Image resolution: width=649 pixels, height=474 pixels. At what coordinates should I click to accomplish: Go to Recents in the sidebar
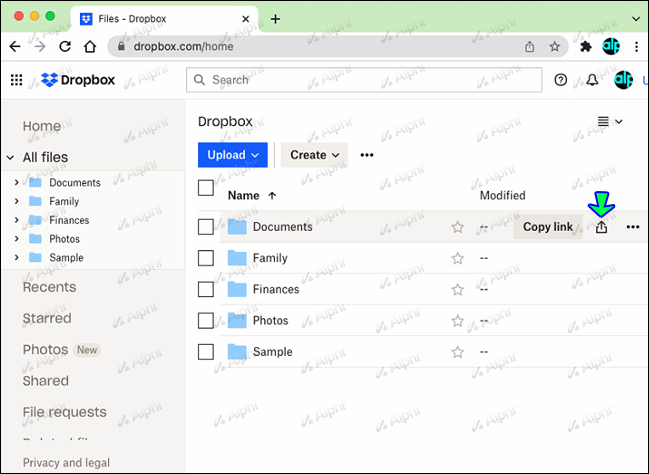click(49, 287)
